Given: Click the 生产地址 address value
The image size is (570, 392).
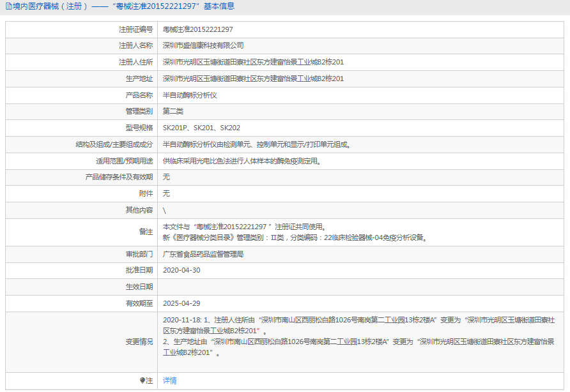Looking at the screenshot, I should [x=254, y=79].
